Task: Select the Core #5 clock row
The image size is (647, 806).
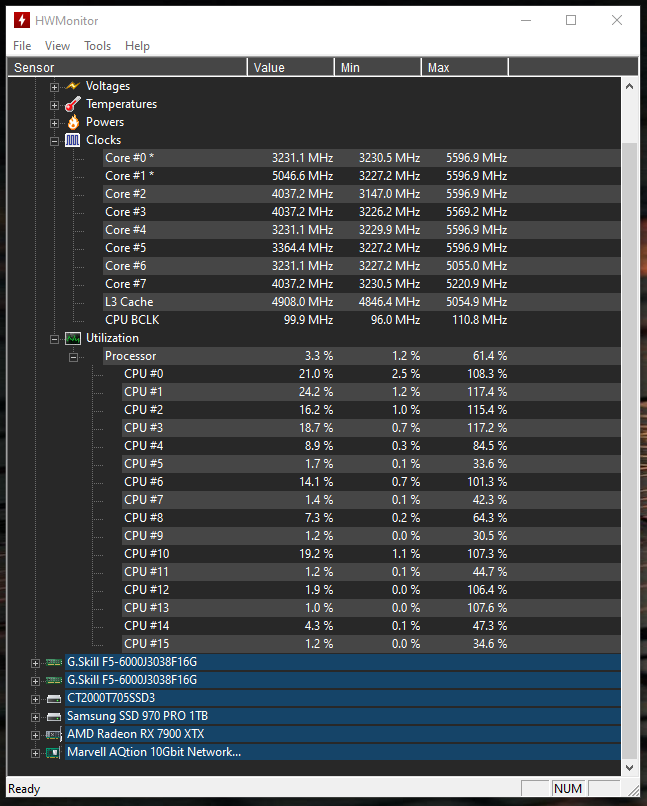Action: (x=362, y=248)
